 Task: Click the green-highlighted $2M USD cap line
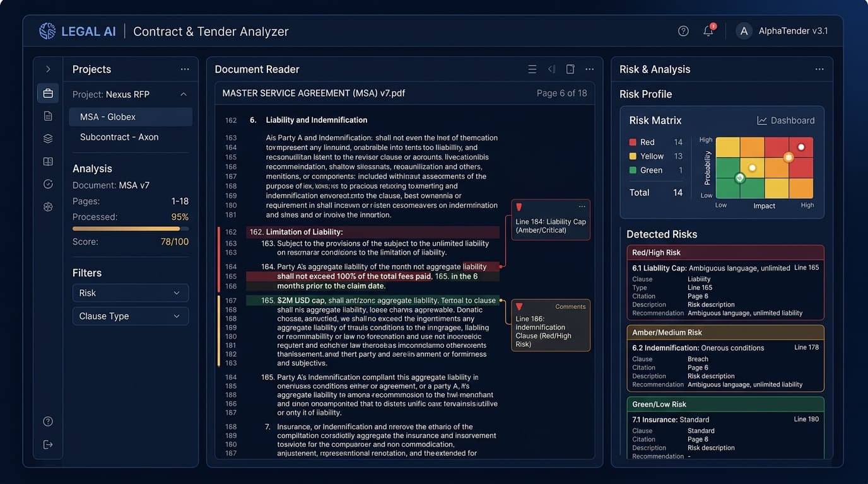[x=372, y=301]
